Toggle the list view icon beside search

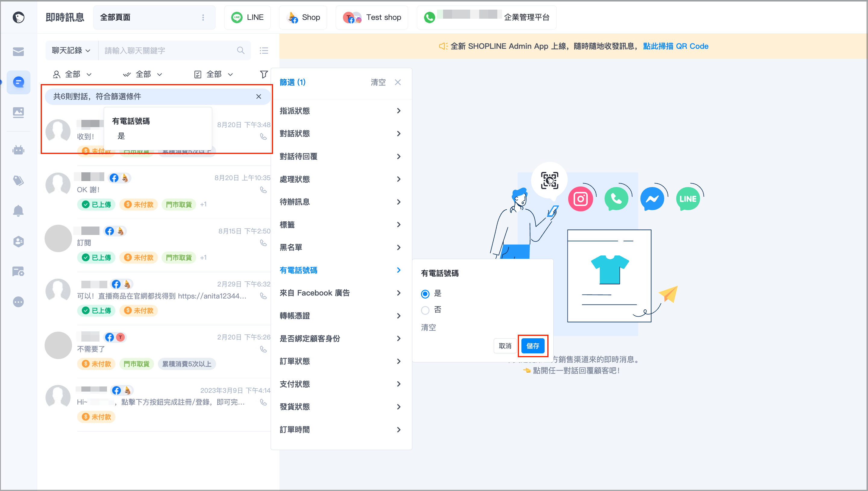coord(264,51)
